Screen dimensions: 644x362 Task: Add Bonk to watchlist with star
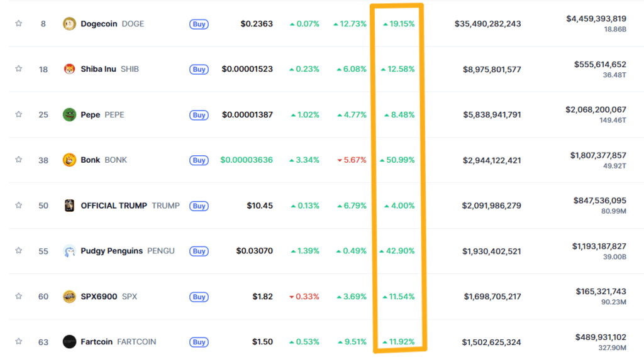point(18,159)
